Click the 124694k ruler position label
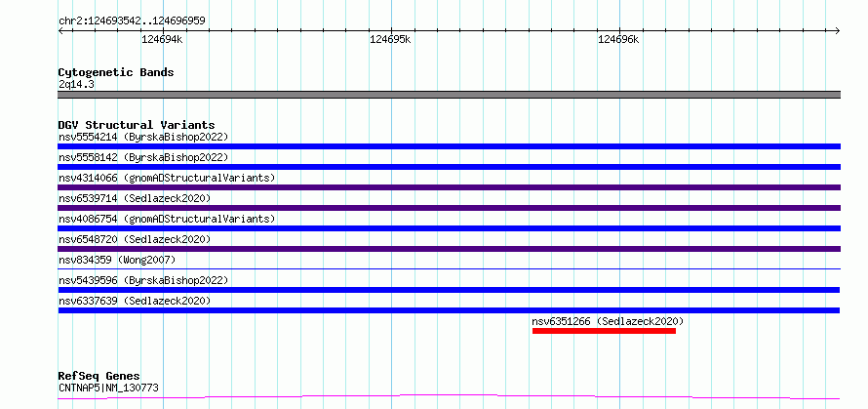 click(x=163, y=40)
